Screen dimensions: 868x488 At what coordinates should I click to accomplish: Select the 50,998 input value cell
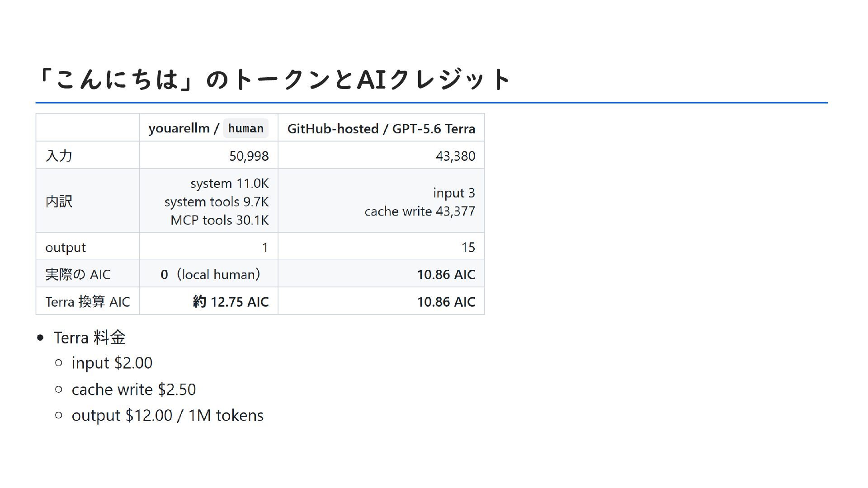(x=209, y=155)
